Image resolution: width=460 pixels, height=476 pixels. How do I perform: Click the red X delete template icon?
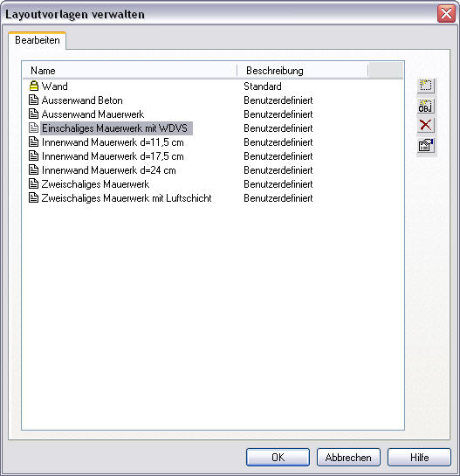pos(426,125)
